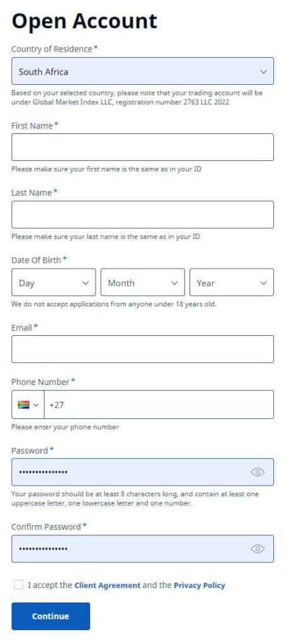Click the Open Account heading
Image resolution: width=289 pixels, height=644 pixels.
tap(84, 21)
